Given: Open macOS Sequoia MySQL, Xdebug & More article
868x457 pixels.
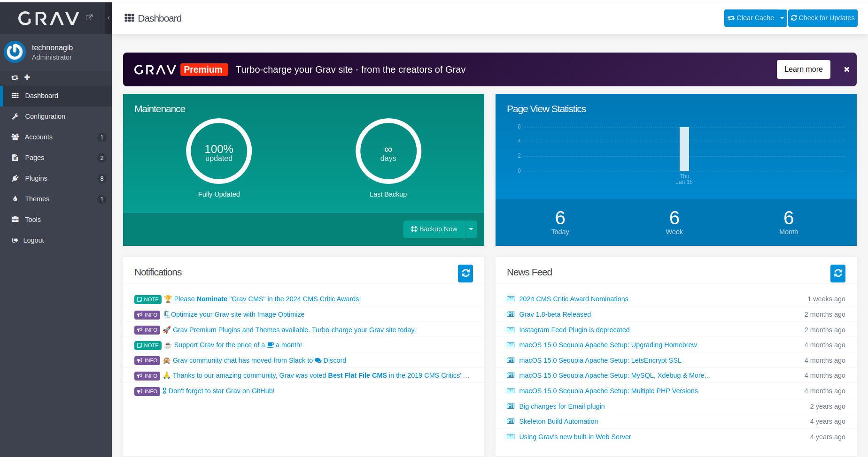Looking at the screenshot, I should (x=614, y=375).
